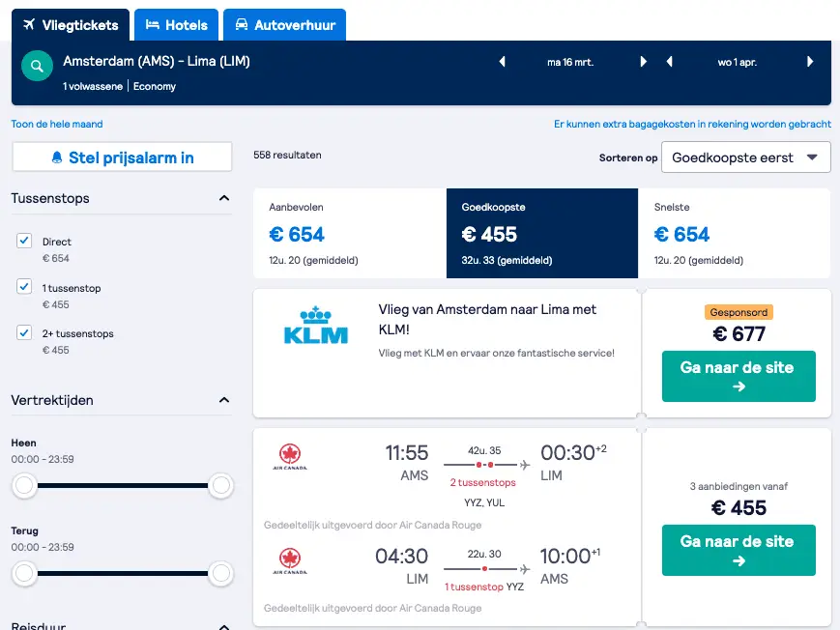840x630 pixels.
Task: Open the Goedkoopste eerst sort dropdown
Action: coord(745,157)
